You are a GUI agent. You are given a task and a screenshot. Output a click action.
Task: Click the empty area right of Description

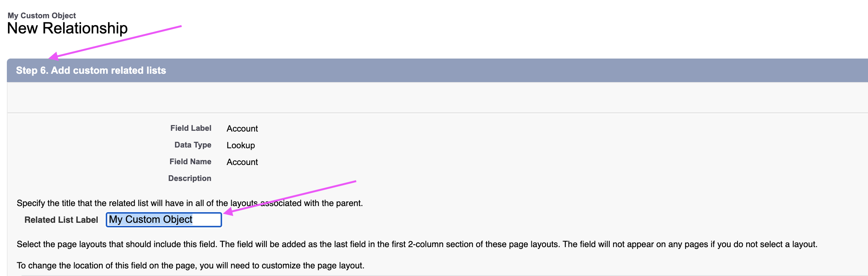pyautogui.click(x=342, y=178)
